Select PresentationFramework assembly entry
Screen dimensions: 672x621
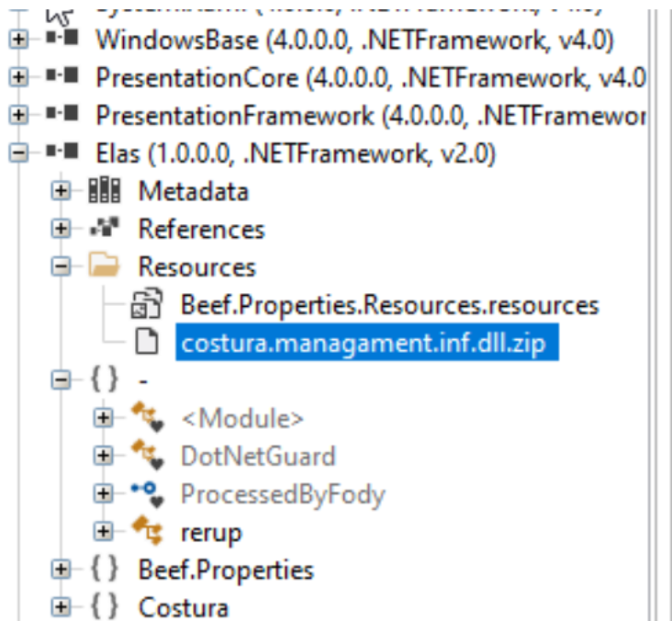pos(367,116)
